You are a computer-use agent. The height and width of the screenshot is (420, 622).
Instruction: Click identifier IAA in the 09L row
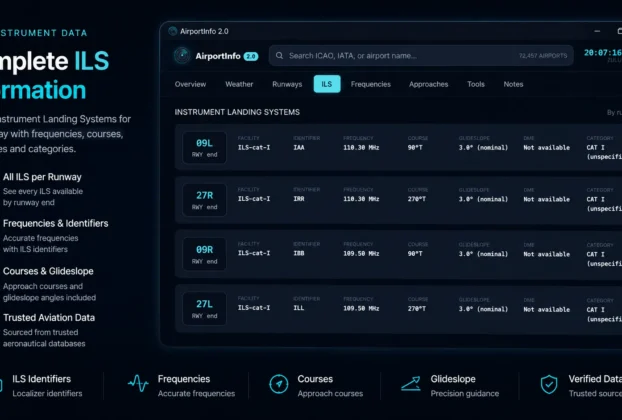pos(299,148)
